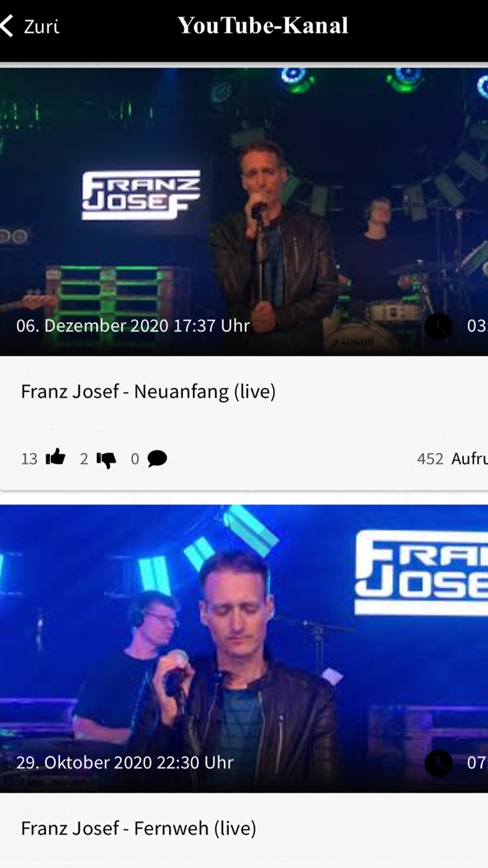This screenshot has width=488, height=868.
Task: Click the YouTube-Kanal header title
Action: (x=263, y=25)
